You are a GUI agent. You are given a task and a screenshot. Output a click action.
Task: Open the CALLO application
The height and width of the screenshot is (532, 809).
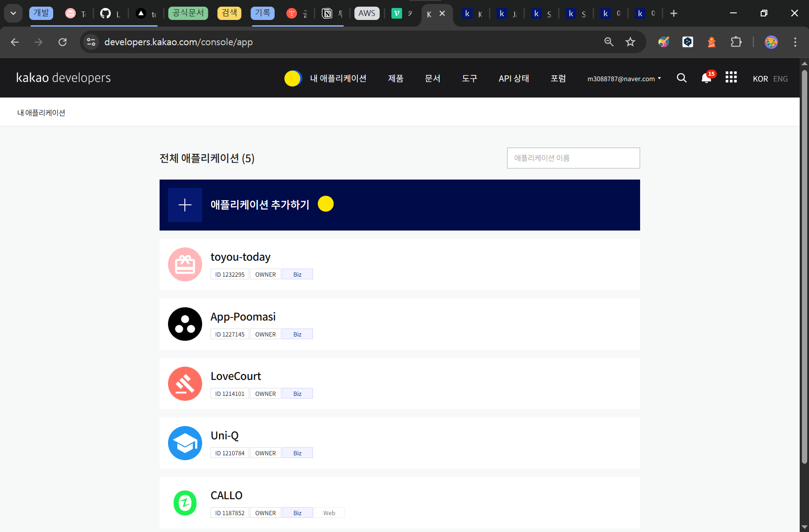(x=400, y=503)
